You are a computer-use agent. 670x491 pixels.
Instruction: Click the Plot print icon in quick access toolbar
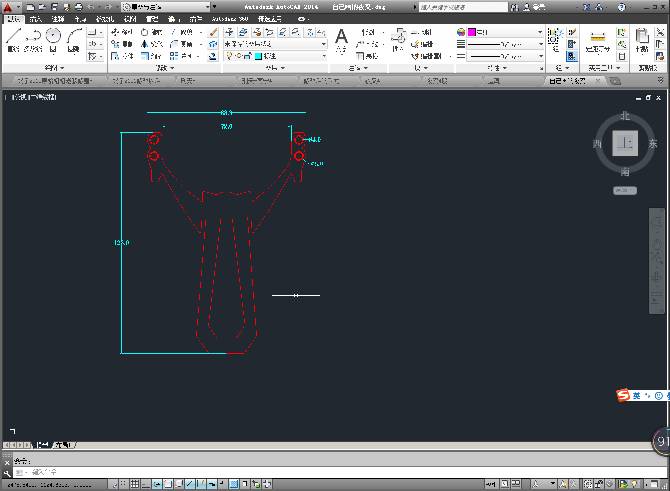(x=79, y=7)
